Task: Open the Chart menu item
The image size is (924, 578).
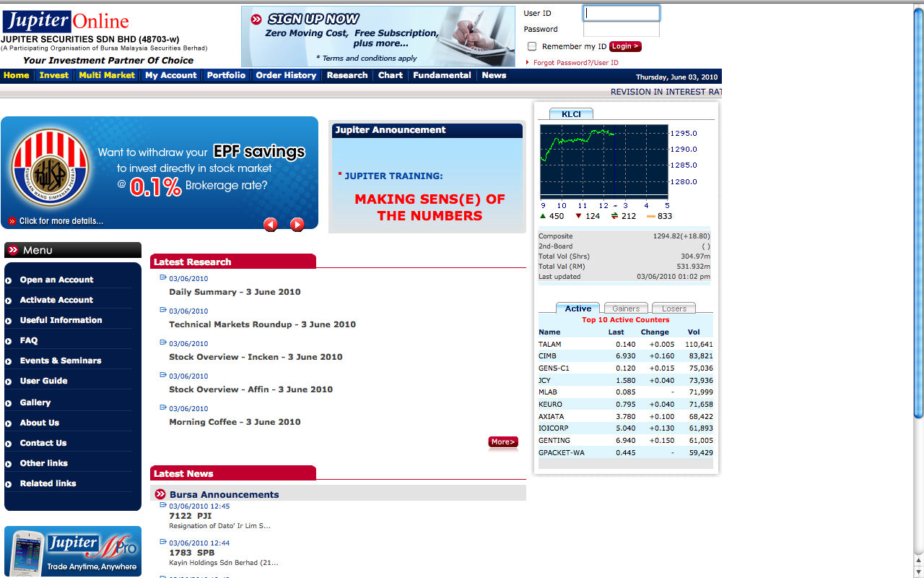Action: pos(391,75)
